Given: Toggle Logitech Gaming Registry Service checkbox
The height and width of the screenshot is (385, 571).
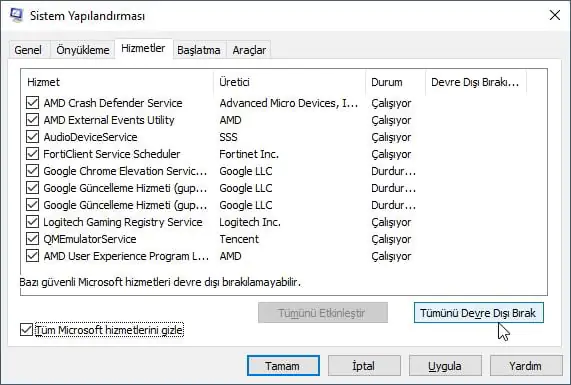Looking at the screenshot, I should pos(32,222).
